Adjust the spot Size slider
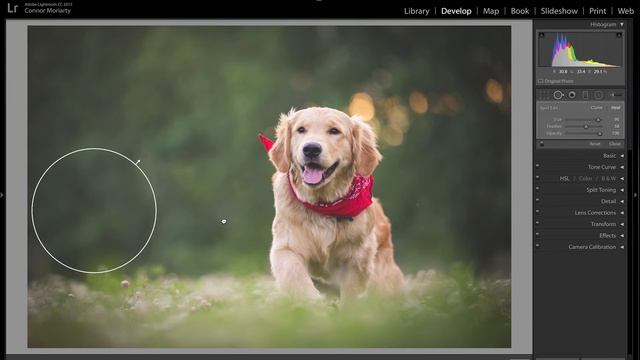The height and width of the screenshot is (360, 640). pos(584,120)
